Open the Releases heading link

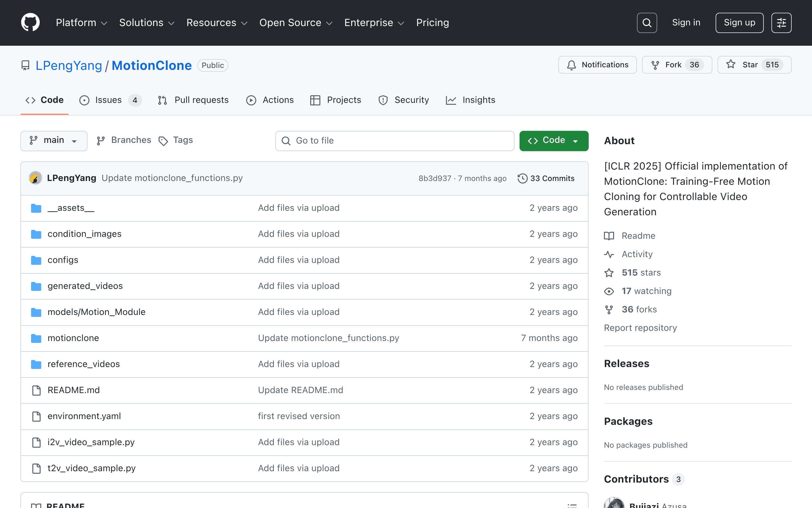[x=626, y=364]
